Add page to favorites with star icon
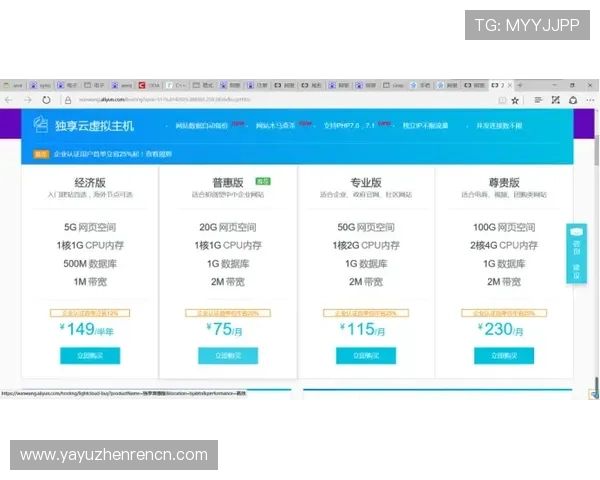Screen dimensions: 600x480 coord(515,100)
